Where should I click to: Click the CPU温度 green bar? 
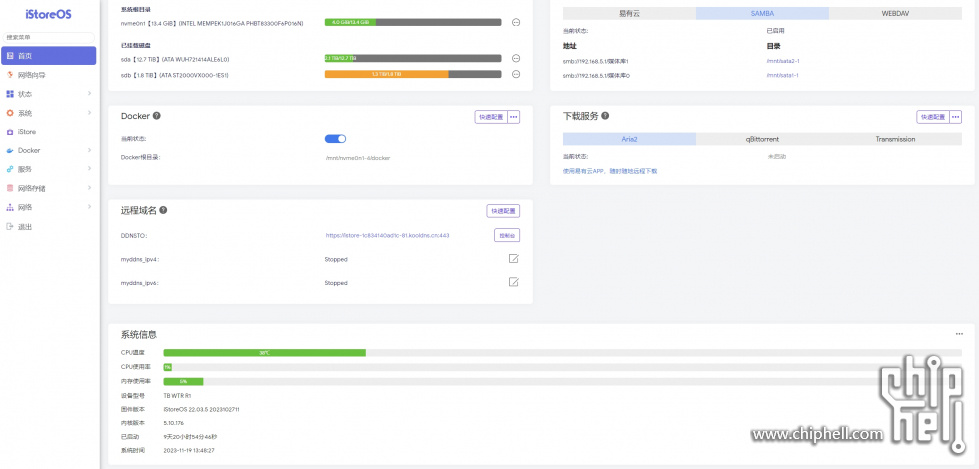coord(265,353)
